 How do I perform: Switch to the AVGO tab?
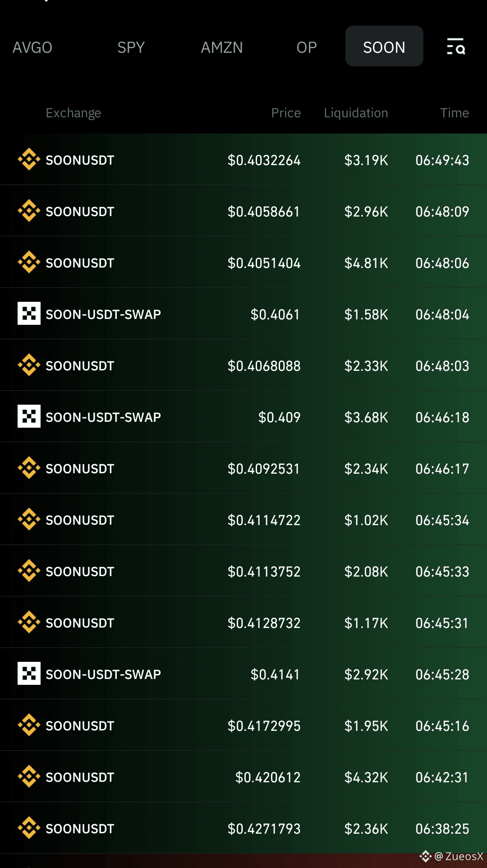point(32,47)
